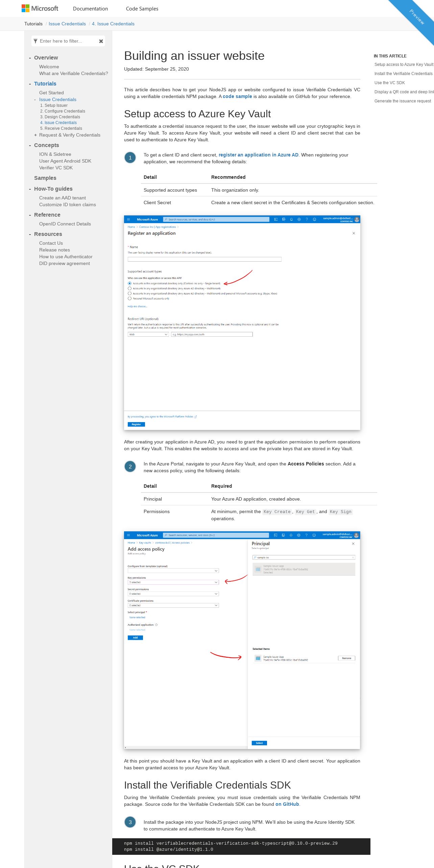Click the 'Building an issuer website' heading

coord(194,56)
